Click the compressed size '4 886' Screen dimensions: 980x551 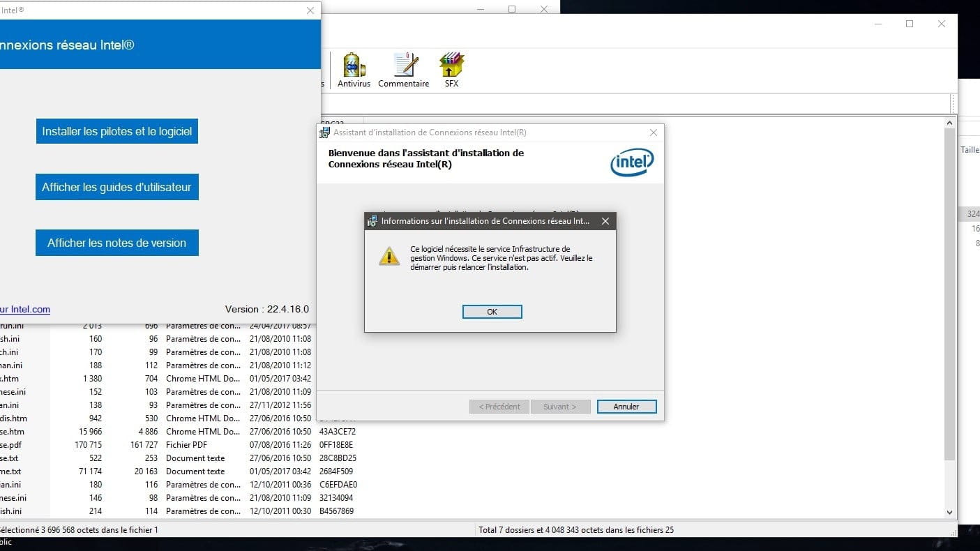pyautogui.click(x=148, y=432)
